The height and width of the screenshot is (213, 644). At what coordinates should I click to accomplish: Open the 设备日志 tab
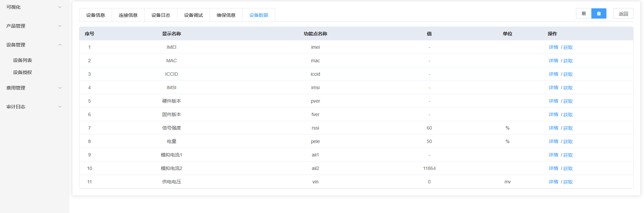pyautogui.click(x=161, y=15)
